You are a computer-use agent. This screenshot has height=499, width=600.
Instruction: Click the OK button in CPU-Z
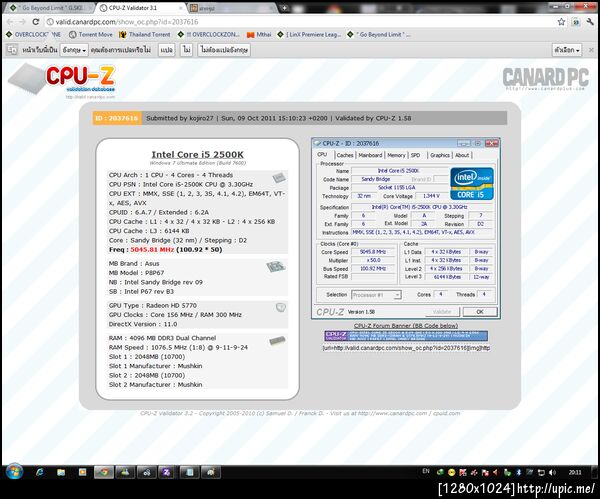click(480, 311)
